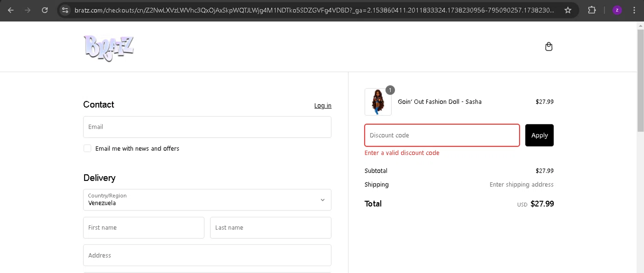
Task: Click the Subtotal label
Action: point(376,171)
